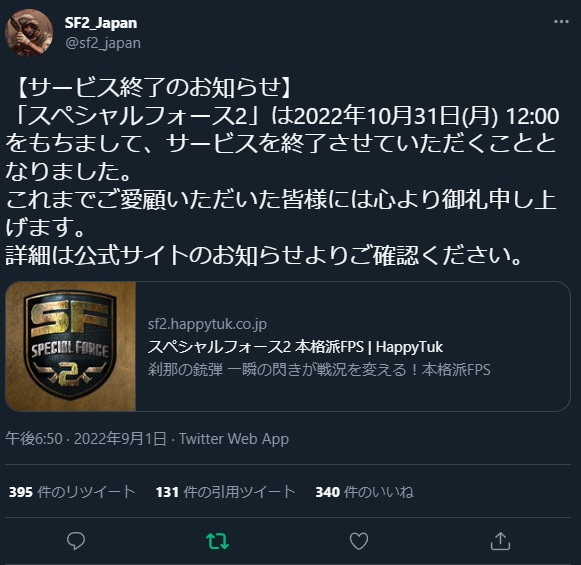Image resolution: width=581 pixels, height=565 pixels.
Task: View the 340 件のいいね list
Action: pos(365,492)
